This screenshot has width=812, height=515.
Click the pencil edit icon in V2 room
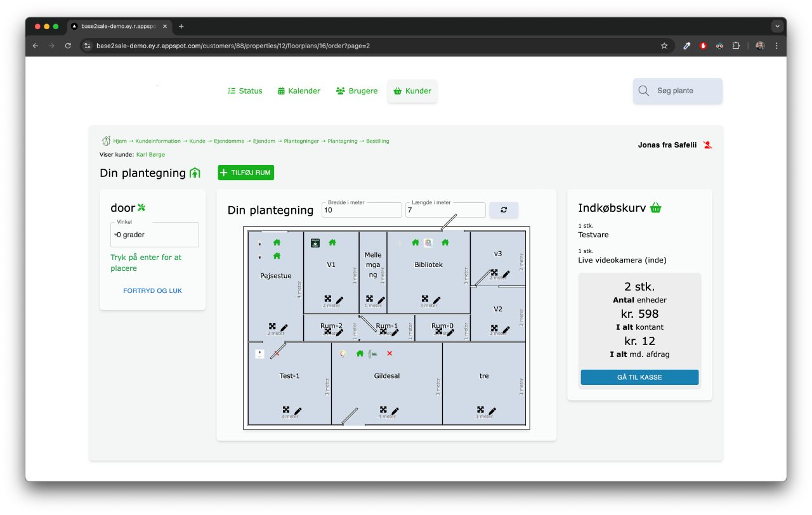(x=506, y=329)
